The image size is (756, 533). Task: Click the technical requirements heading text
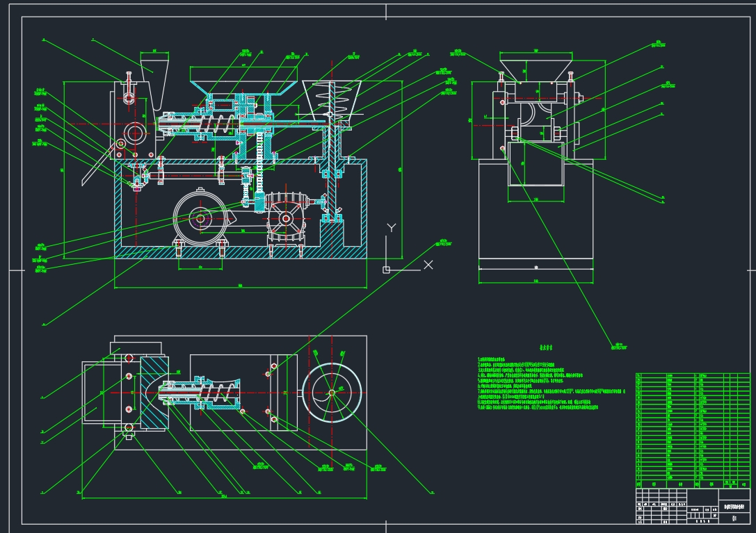click(546, 347)
